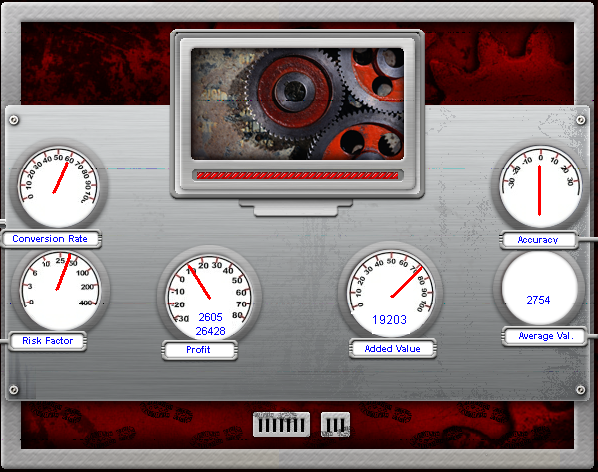Screen dimensions: 598x472
Task: Click the 19203 value in Added Value gauge
Action: click(x=389, y=319)
